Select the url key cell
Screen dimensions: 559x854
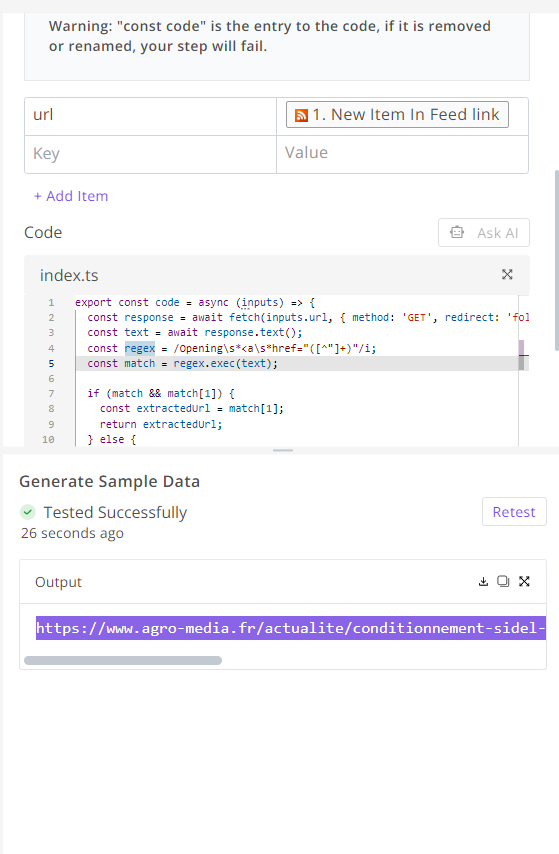(x=150, y=116)
